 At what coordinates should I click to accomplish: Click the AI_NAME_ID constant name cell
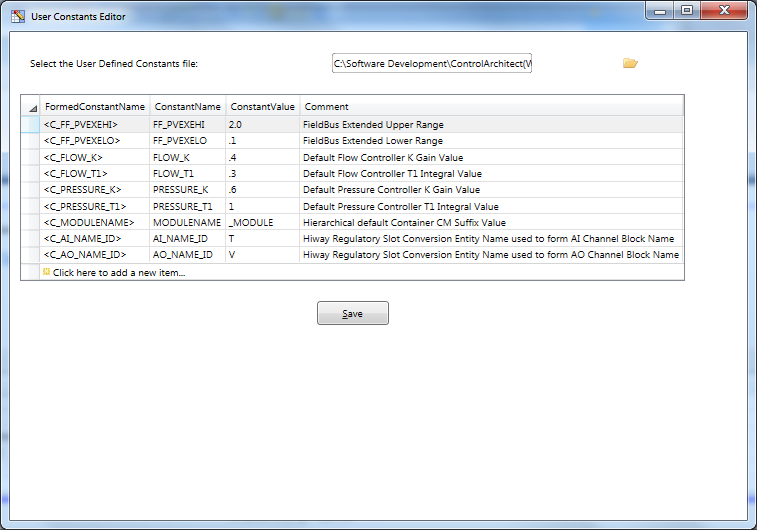(x=187, y=238)
